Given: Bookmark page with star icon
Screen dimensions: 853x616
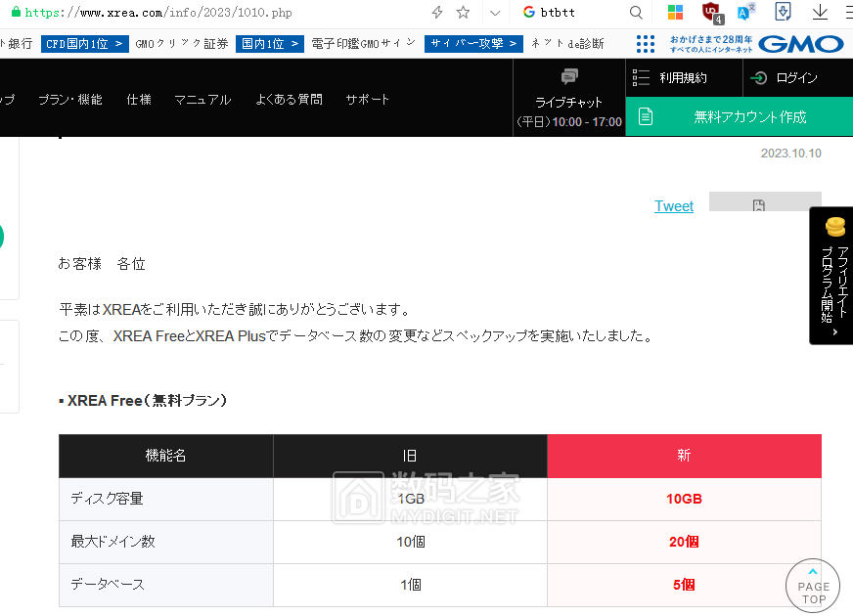Looking at the screenshot, I should click(x=463, y=13).
